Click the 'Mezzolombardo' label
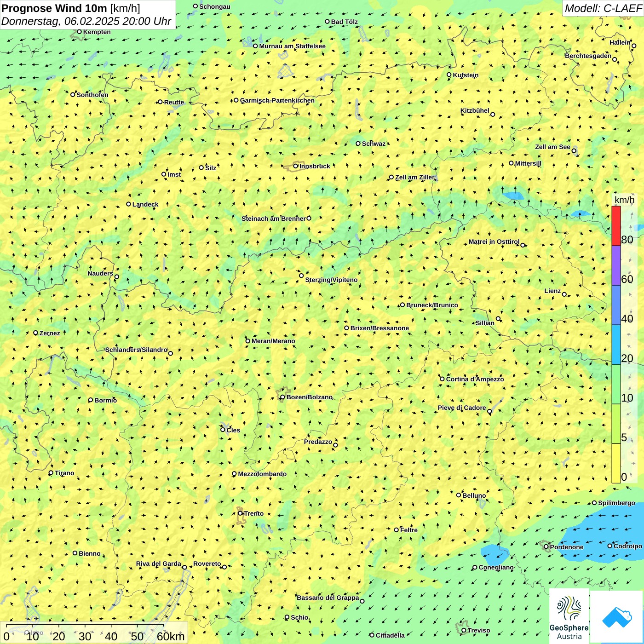The height and width of the screenshot is (644, 644). [x=262, y=474]
